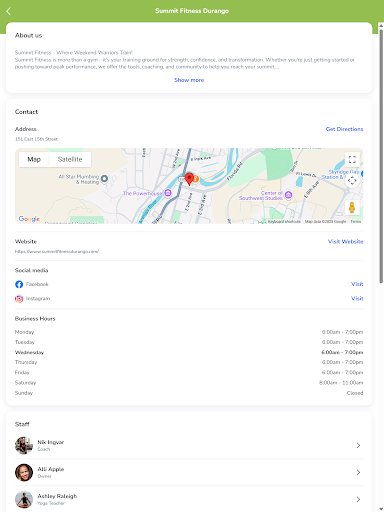Select Saturday hours 8:00am - 11:00am
Image resolution: width=384 pixels, height=512 pixels.
(341, 383)
